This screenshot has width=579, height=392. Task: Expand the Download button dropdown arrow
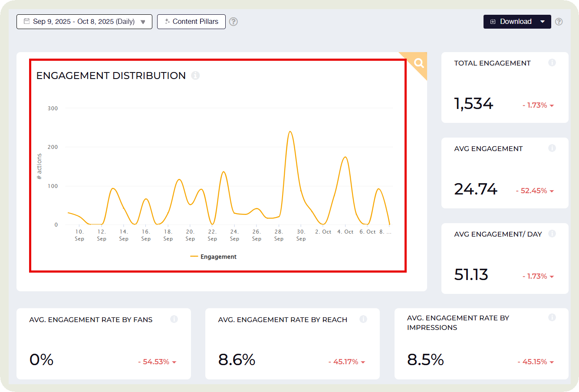[543, 22]
